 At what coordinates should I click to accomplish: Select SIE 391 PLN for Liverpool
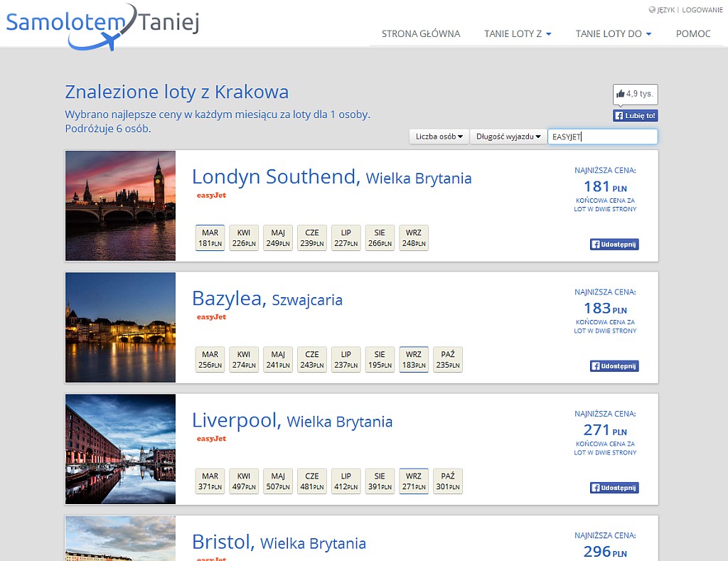[380, 481]
